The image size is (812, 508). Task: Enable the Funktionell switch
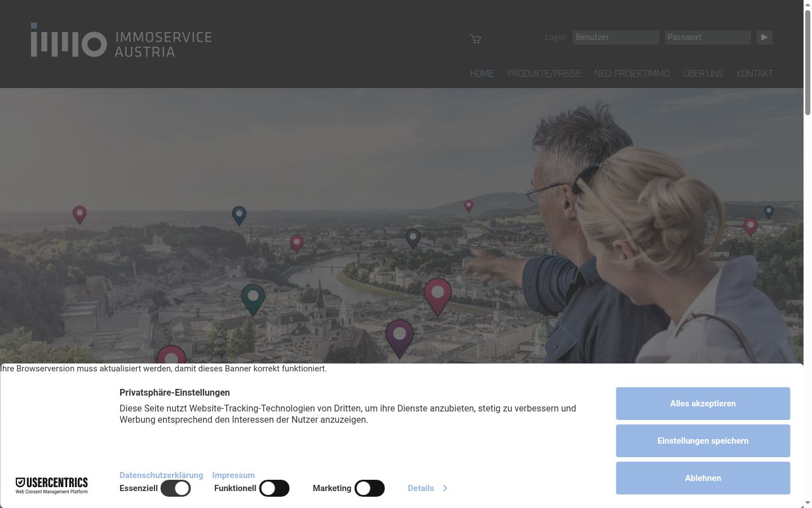click(274, 488)
